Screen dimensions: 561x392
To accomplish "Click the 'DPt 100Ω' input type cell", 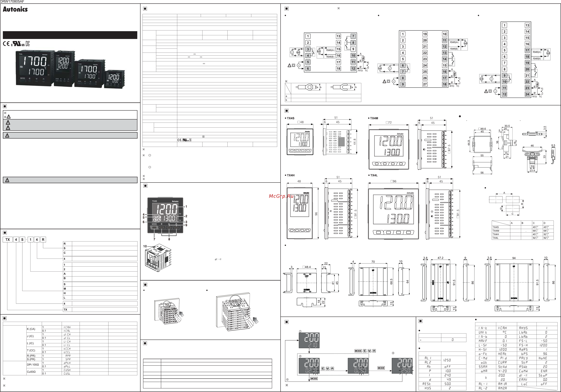I will point(34,365).
